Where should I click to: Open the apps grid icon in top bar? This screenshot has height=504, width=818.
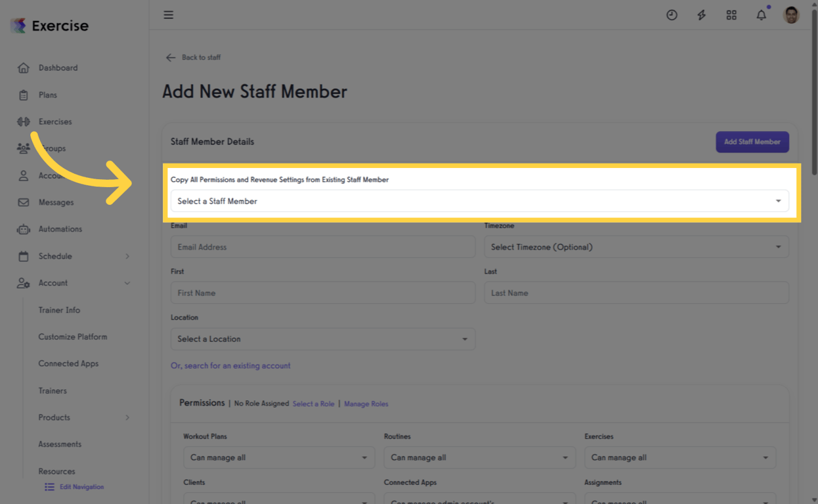click(731, 14)
